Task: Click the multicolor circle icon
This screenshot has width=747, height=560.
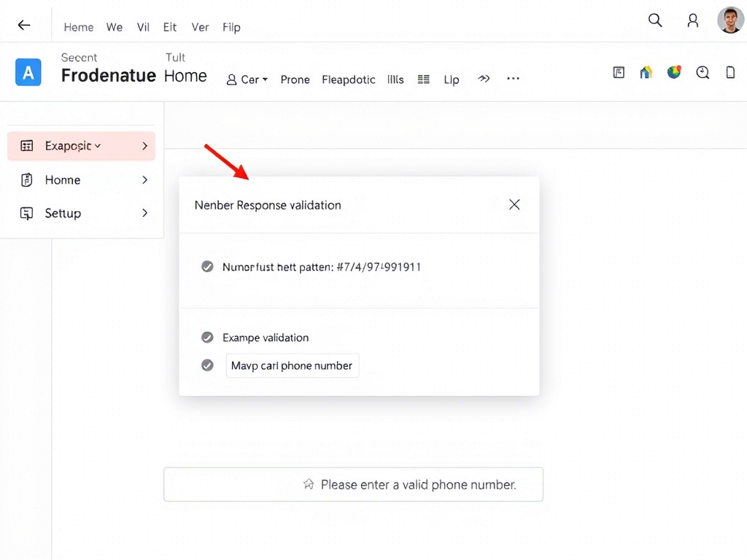Action: (674, 72)
